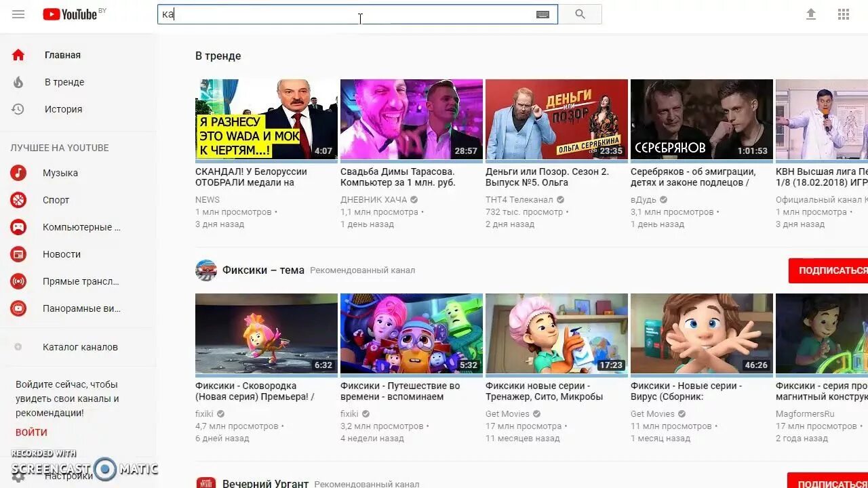Click the red live broadcast icon

[x=18, y=281]
